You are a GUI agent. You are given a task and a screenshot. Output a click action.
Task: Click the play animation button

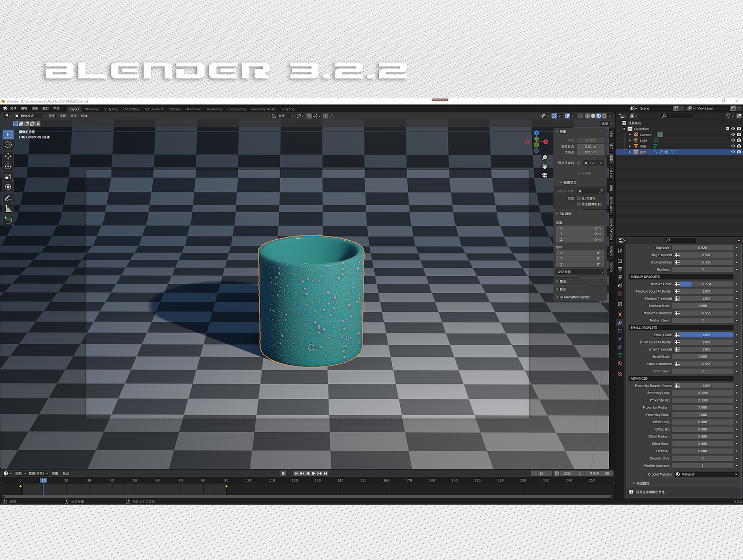(314, 474)
